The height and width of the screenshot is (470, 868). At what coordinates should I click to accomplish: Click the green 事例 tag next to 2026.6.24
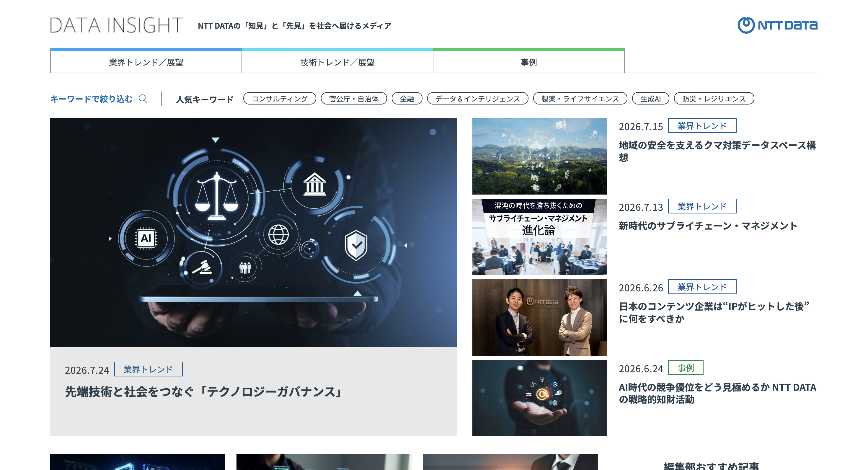pos(686,368)
